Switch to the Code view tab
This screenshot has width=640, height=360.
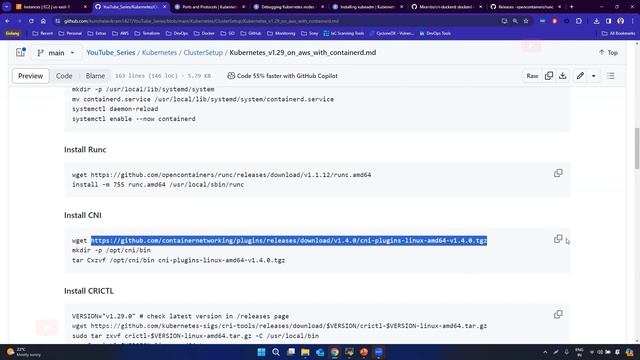pyautogui.click(x=64, y=76)
